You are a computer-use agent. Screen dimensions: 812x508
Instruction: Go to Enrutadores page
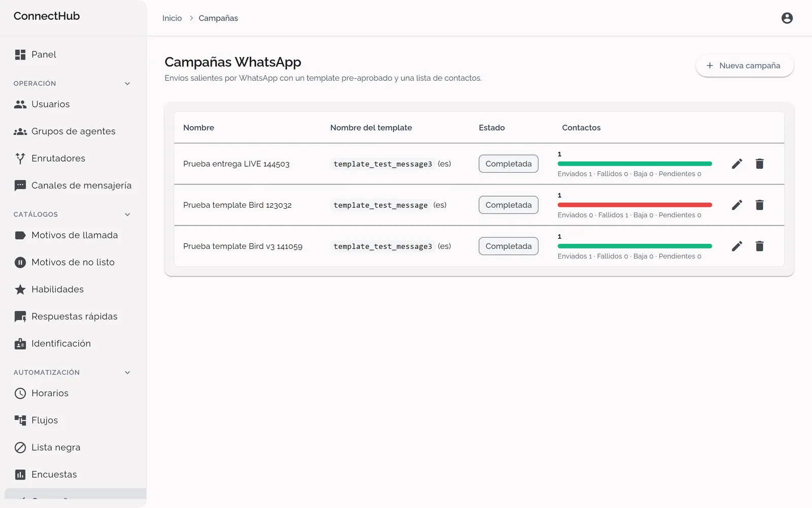(x=73, y=158)
